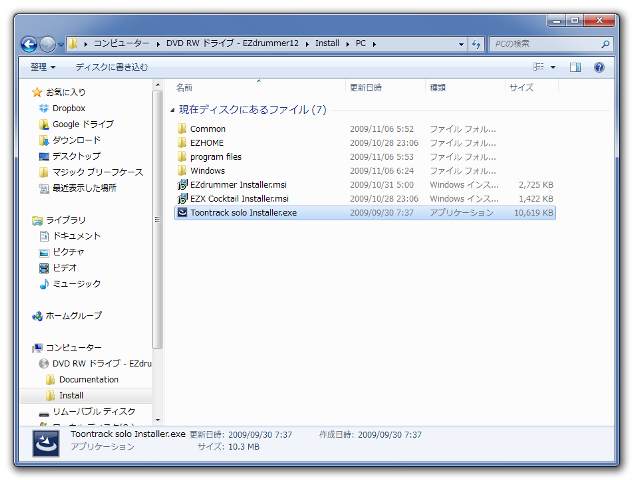
Task: Click the folder icon in the address bar
Action: tap(73, 44)
